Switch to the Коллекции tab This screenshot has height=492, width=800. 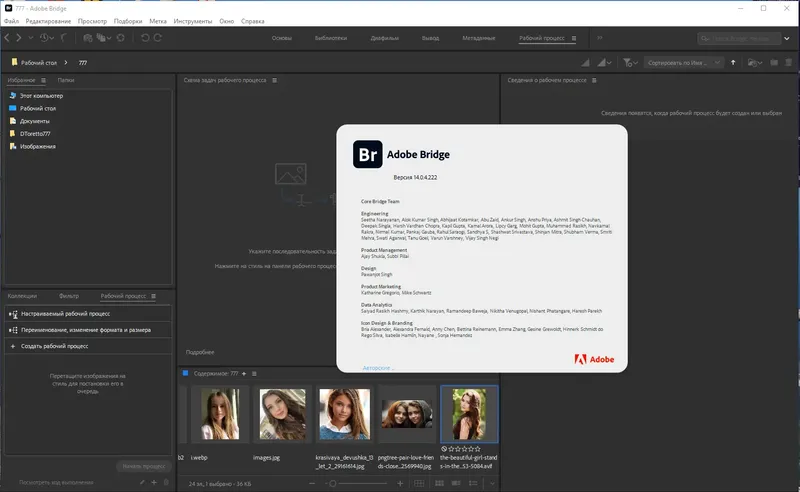[x=22, y=296]
